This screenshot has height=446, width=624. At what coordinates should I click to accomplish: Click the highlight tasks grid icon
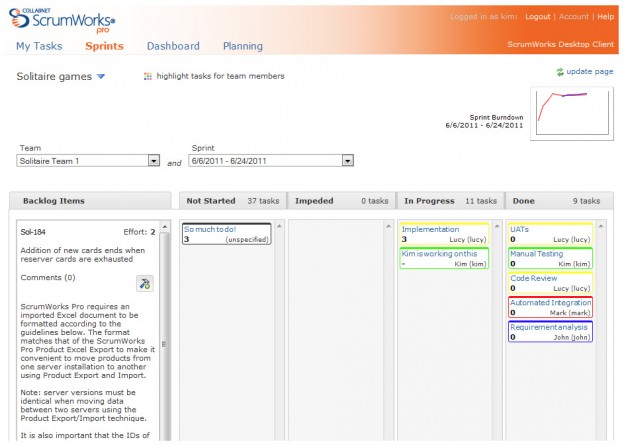[x=148, y=76]
